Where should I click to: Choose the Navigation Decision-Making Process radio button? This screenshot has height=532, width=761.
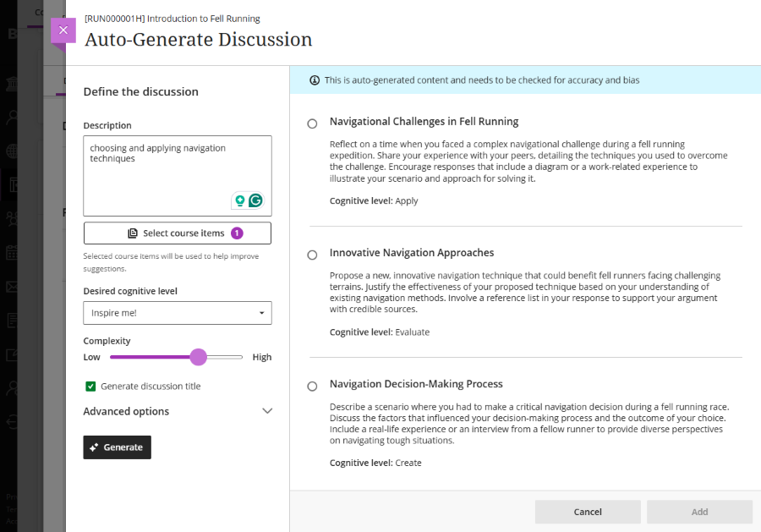coord(312,386)
